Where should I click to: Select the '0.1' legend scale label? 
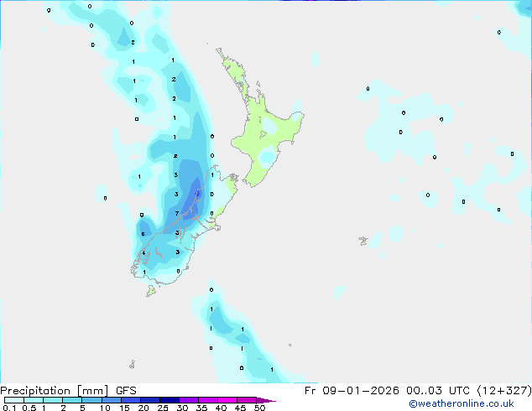pyautogui.click(x=9, y=408)
